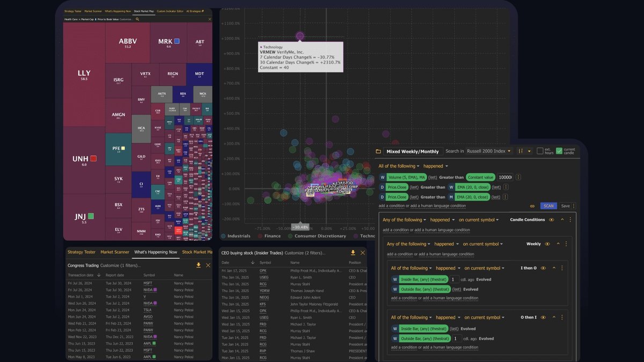The height and width of the screenshot is (362, 644).
Task: Collapse the O then I group
Action: (553, 317)
